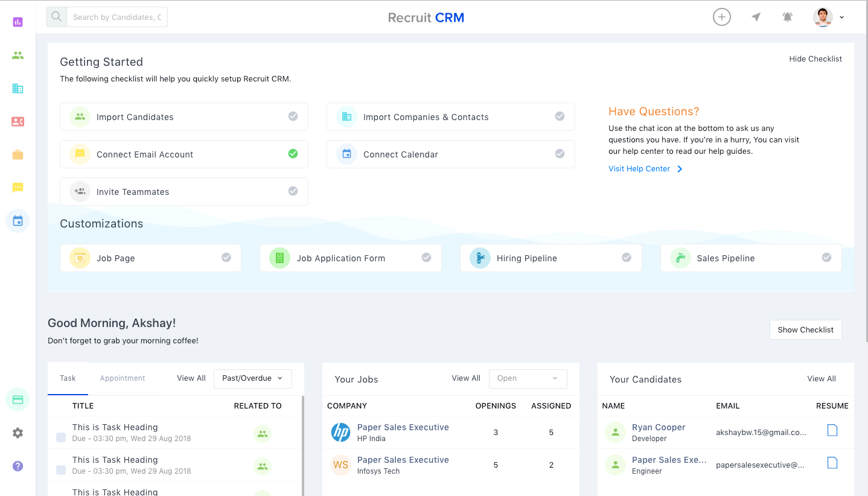Check the first task's checkbox

(61, 437)
